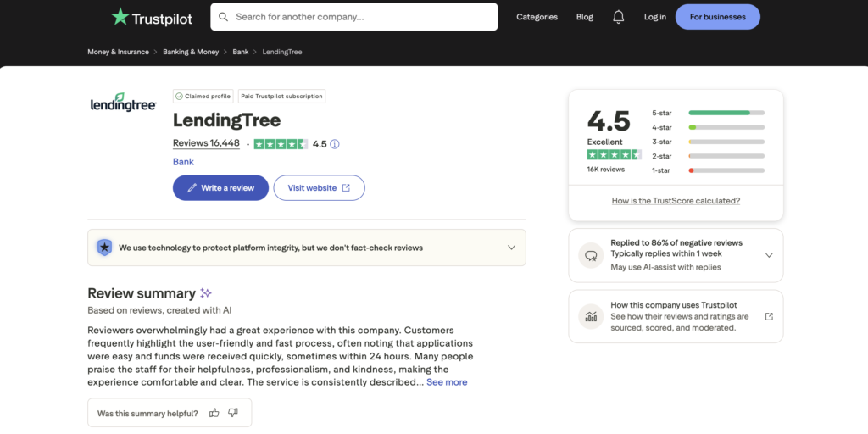
Task: Open the Blog menu item
Action: point(585,17)
